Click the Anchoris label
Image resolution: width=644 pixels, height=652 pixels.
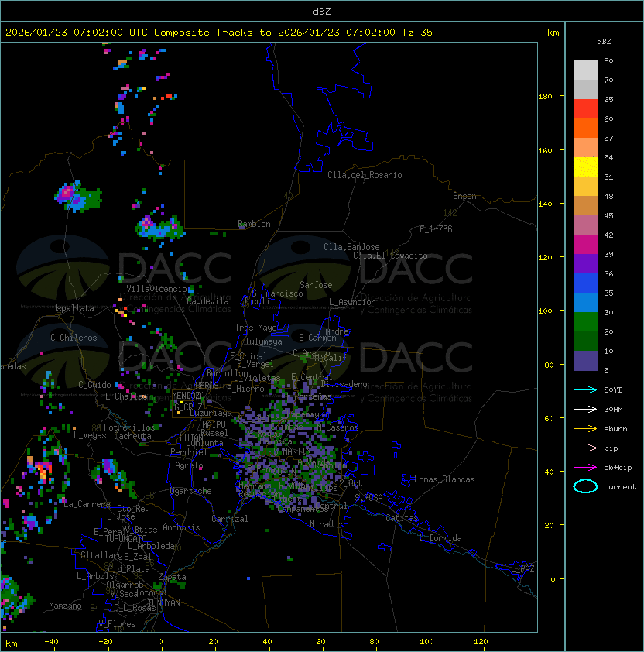pyautogui.click(x=181, y=527)
